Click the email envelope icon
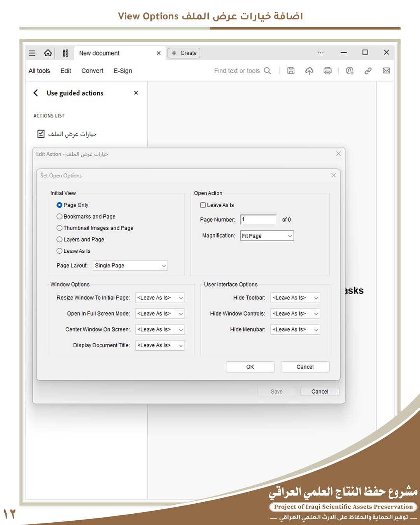The height and width of the screenshot is (525, 420). pyautogui.click(x=386, y=71)
